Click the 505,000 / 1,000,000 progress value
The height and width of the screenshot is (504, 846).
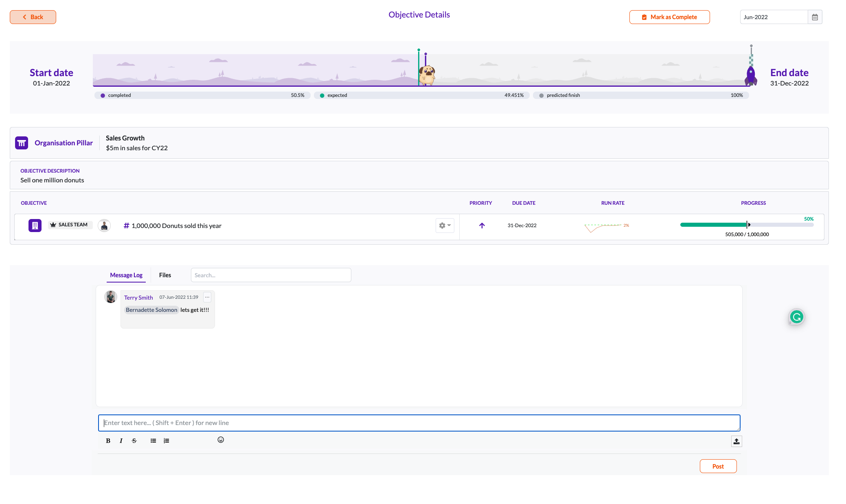(x=747, y=234)
